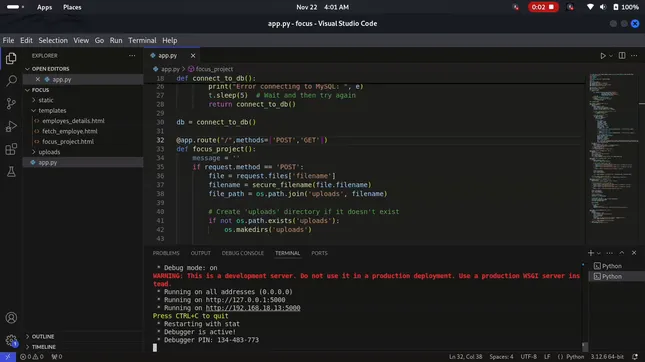Open the Go menu

pyautogui.click(x=99, y=40)
